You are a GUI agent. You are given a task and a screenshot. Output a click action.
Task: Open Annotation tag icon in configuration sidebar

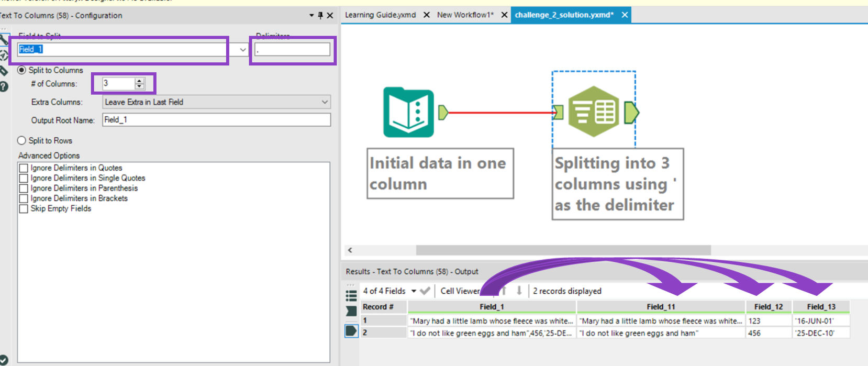(x=4, y=71)
